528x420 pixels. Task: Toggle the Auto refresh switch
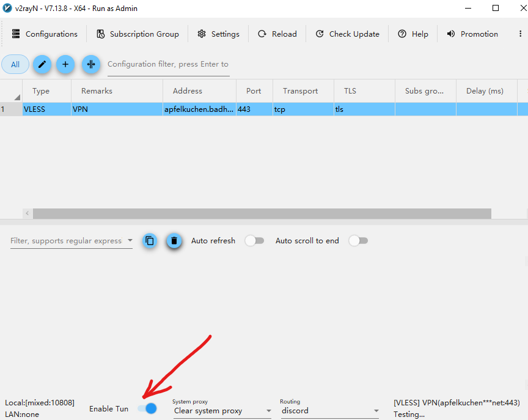click(x=254, y=241)
